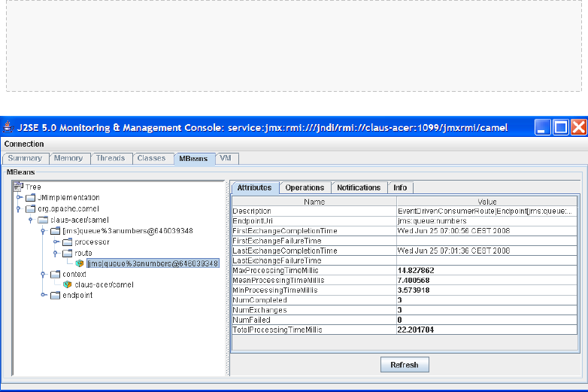Screen dimensions: 588x392
Task: Select the MBeans tab
Action: 193,159
